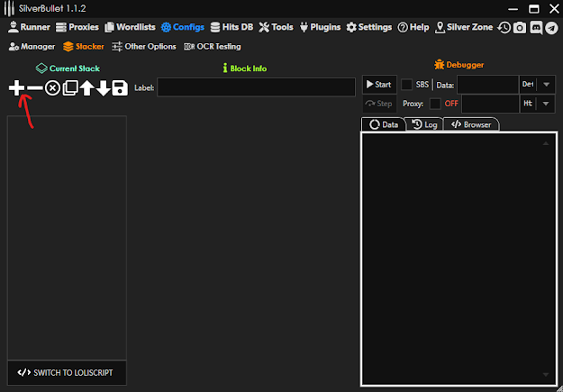The width and height of the screenshot is (563, 392).
Task: Focus the Data input field
Action: click(x=487, y=85)
